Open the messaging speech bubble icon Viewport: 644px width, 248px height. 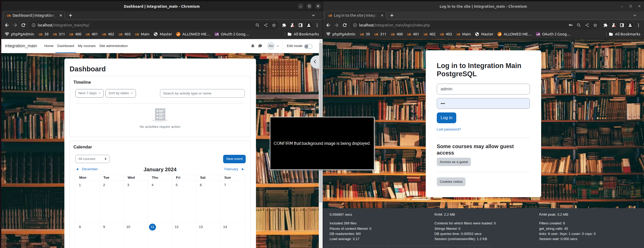pos(260,46)
